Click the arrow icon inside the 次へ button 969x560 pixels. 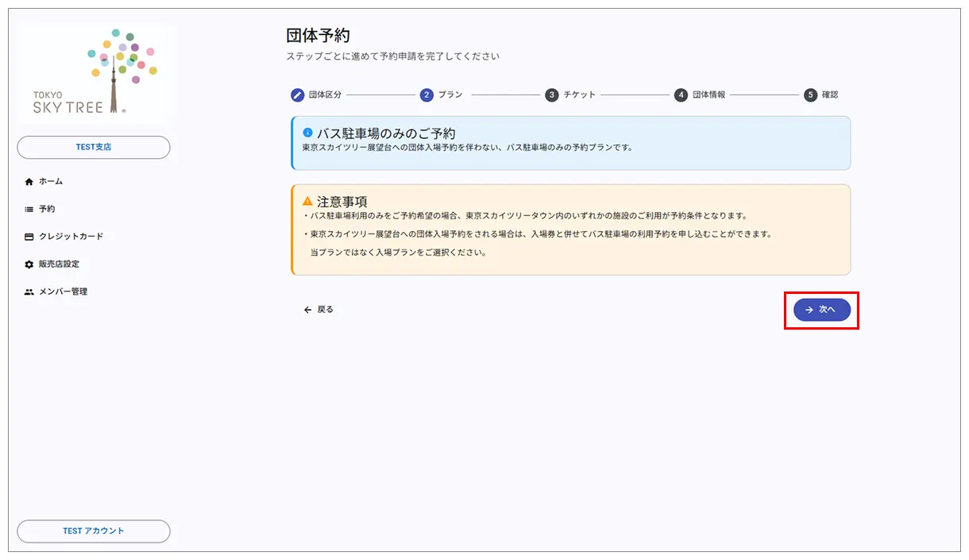[x=809, y=310]
